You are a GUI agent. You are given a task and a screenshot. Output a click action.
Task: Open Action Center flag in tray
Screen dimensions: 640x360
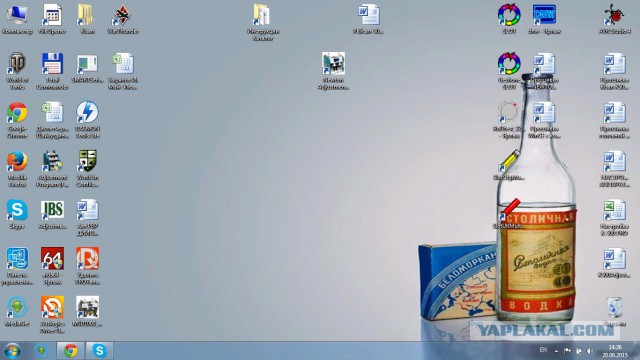(x=567, y=351)
